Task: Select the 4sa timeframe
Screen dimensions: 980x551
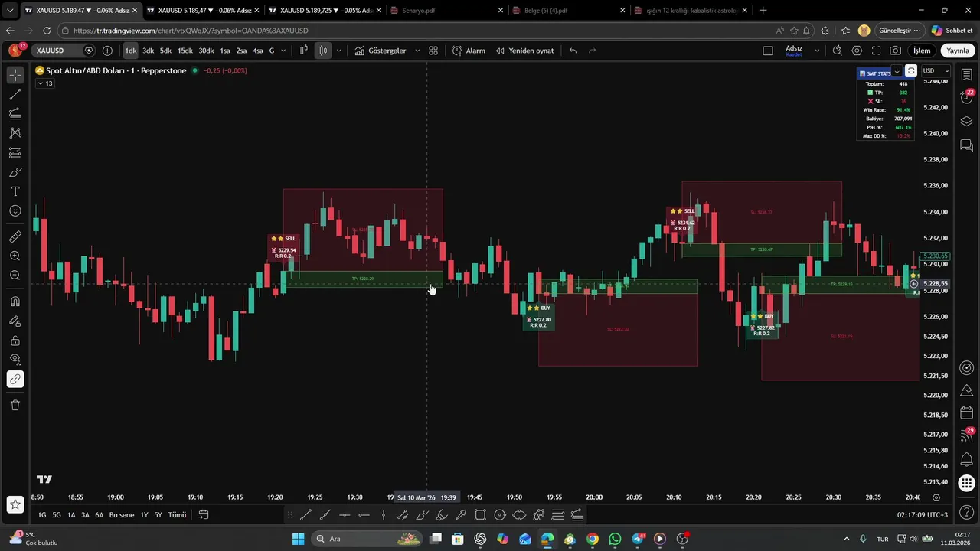Action: [x=258, y=51]
